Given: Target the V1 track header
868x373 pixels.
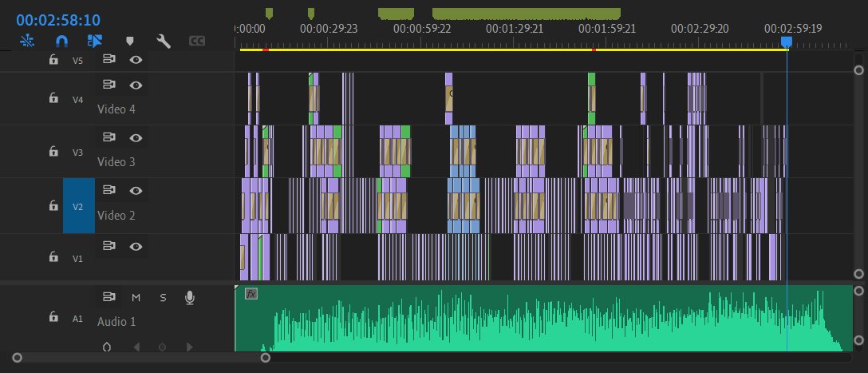Looking at the screenshot, I should pos(78,258).
